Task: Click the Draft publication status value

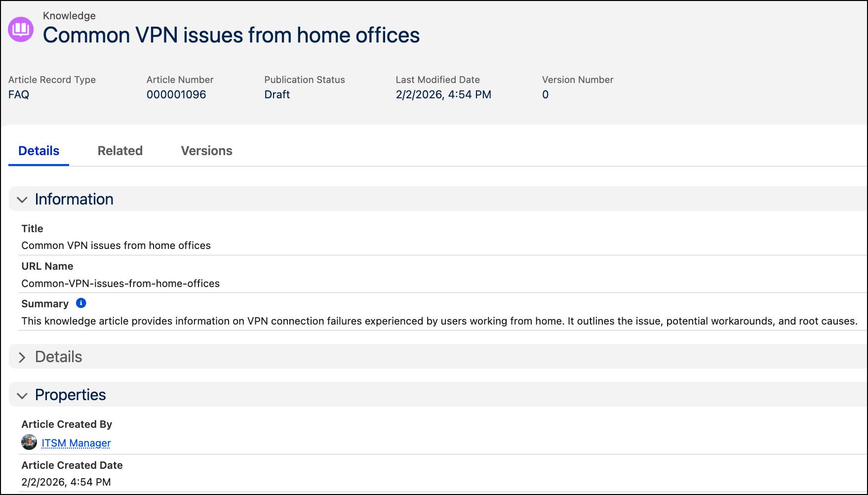Action: pos(277,94)
